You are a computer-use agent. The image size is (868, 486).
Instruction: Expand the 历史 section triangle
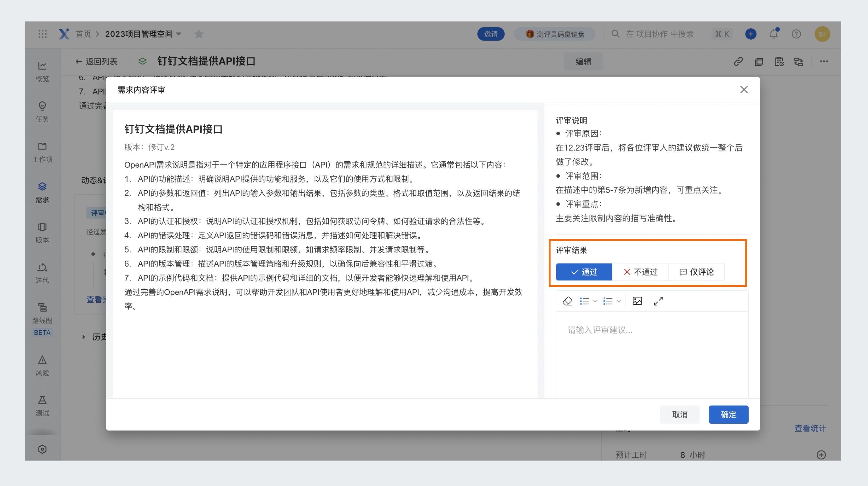[x=84, y=337]
